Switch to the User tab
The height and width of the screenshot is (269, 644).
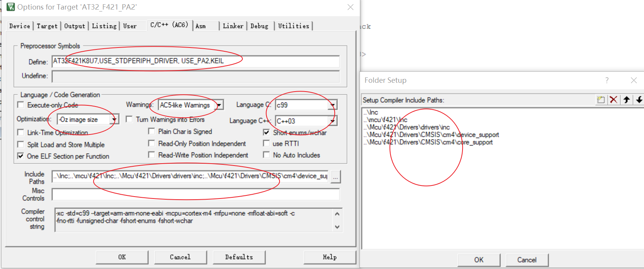click(x=130, y=26)
